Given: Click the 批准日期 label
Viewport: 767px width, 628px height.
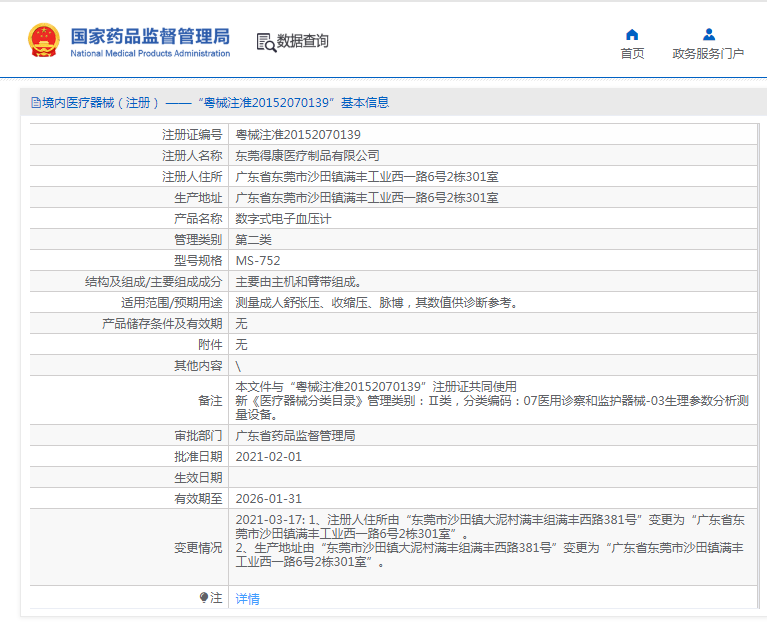Looking at the screenshot, I should pos(198,457).
